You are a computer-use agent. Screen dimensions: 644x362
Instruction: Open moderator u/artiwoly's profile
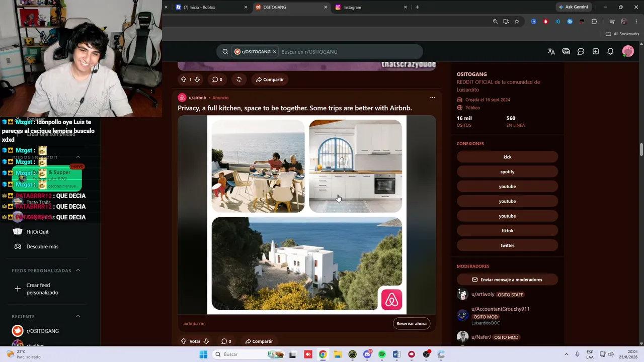tap(483, 295)
